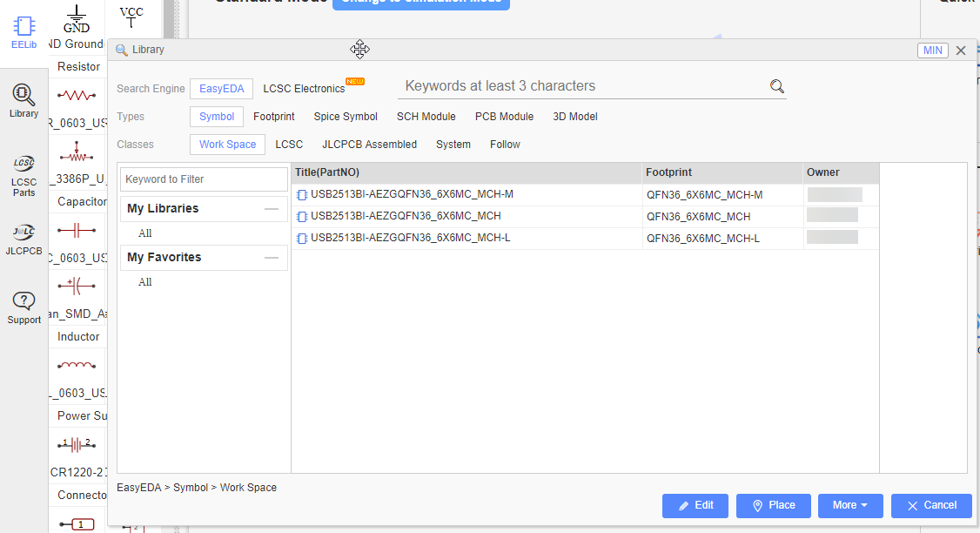Image resolution: width=980 pixels, height=533 pixels.
Task: Open the More actions dropdown
Action: [x=850, y=505]
